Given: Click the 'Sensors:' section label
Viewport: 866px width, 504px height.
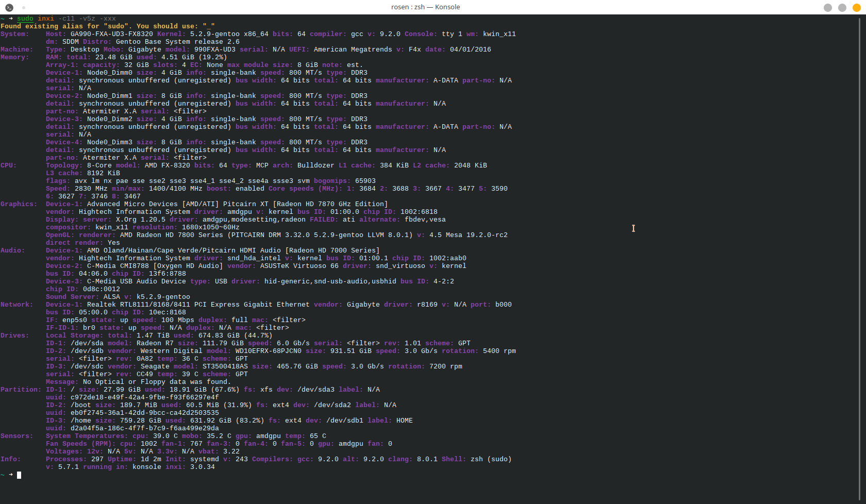Looking at the screenshot, I should coord(17,436).
